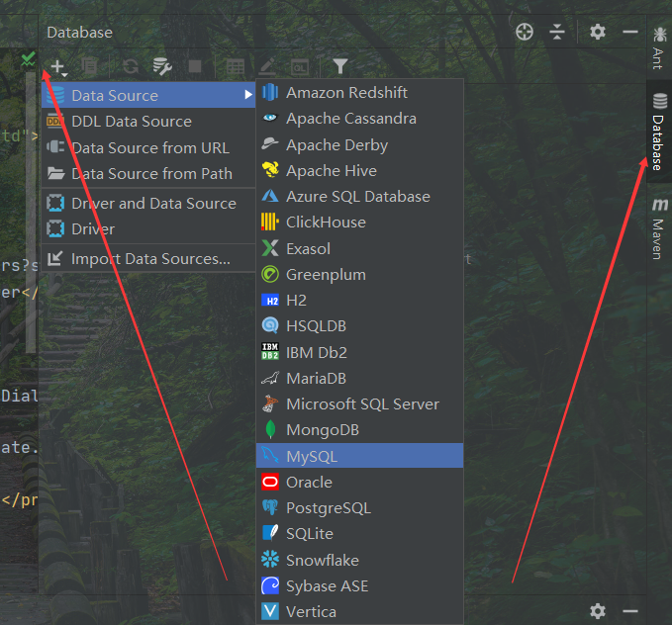Viewport: 672px width, 625px height.
Task: Open the bottom panel settings gear icon
Action: (598, 611)
